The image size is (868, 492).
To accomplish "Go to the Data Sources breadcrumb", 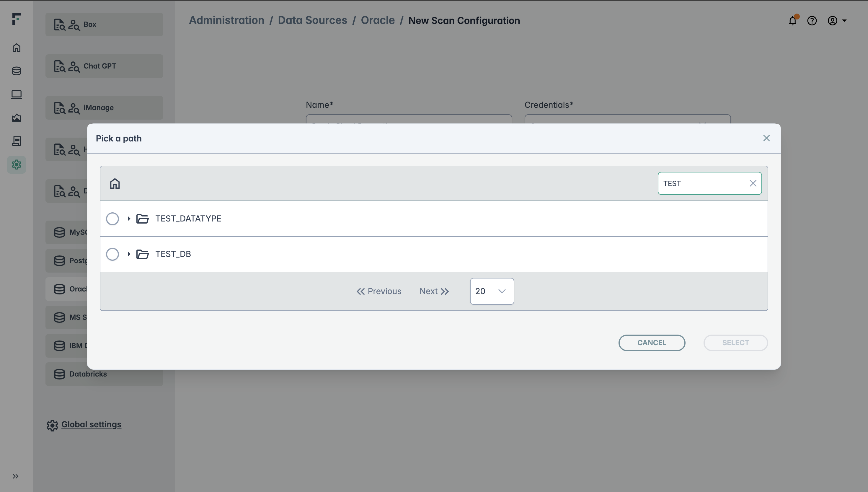I will pyautogui.click(x=312, y=20).
